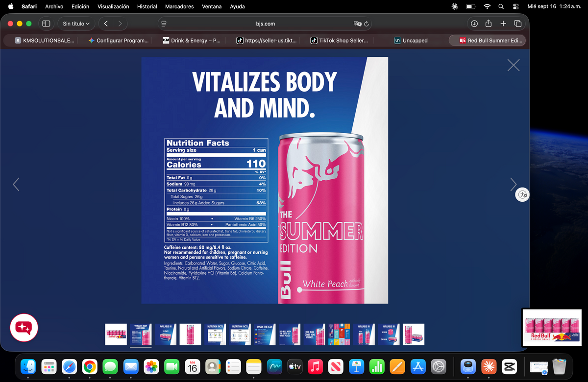Open the Visualización menu
This screenshot has width=588, height=382.
(x=113, y=6)
